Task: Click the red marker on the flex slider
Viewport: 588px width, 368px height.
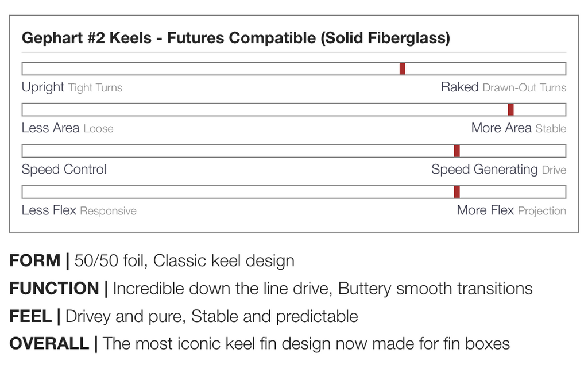Action: point(457,192)
